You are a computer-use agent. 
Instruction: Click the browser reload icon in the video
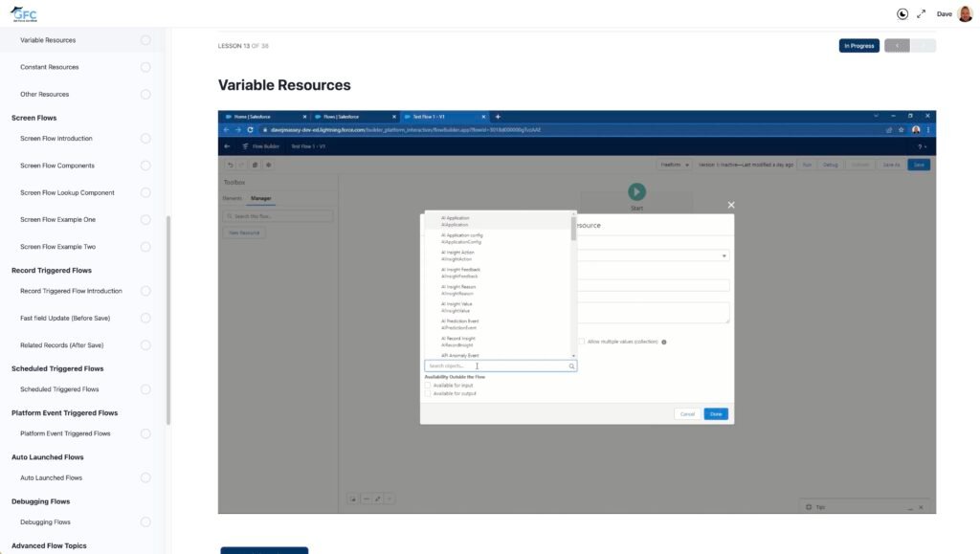coord(250,130)
